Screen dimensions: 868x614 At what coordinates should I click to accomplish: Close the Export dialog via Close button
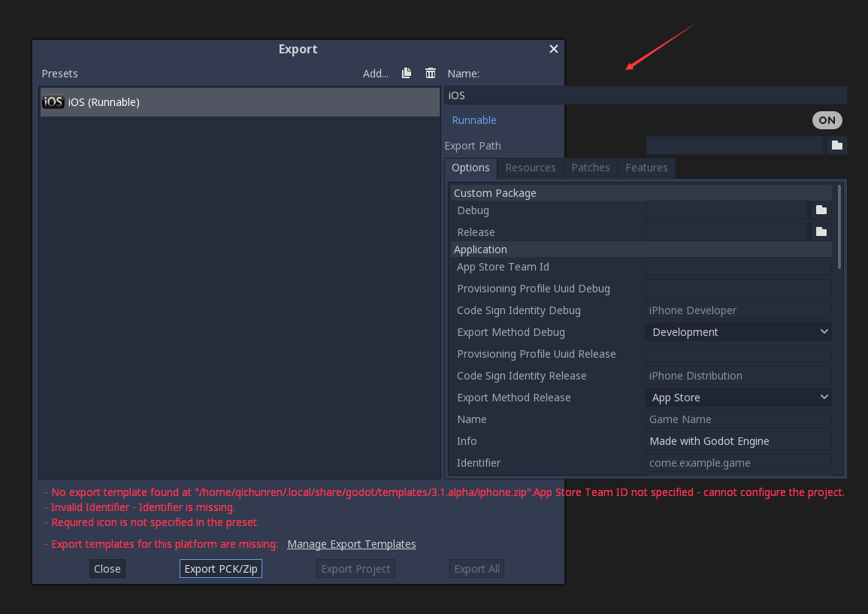click(x=107, y=568)
